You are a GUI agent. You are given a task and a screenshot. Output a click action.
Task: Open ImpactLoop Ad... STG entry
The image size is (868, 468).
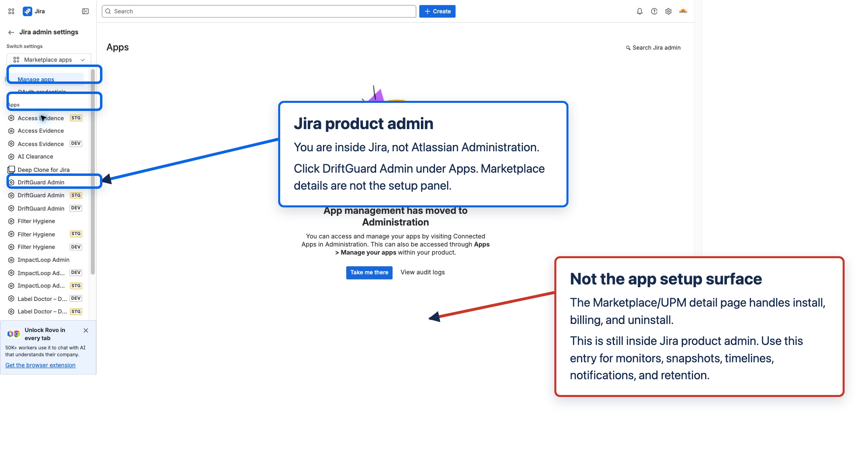point(45,286)
